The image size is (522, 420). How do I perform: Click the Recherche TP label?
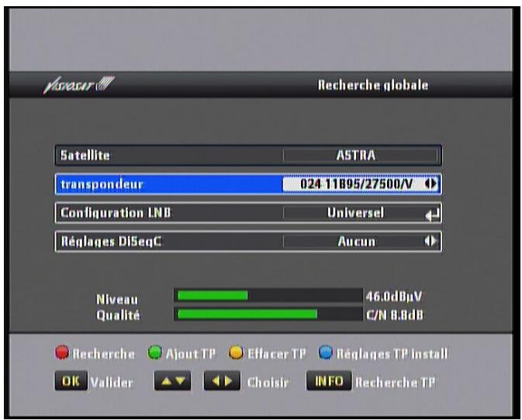coord(395,383)
